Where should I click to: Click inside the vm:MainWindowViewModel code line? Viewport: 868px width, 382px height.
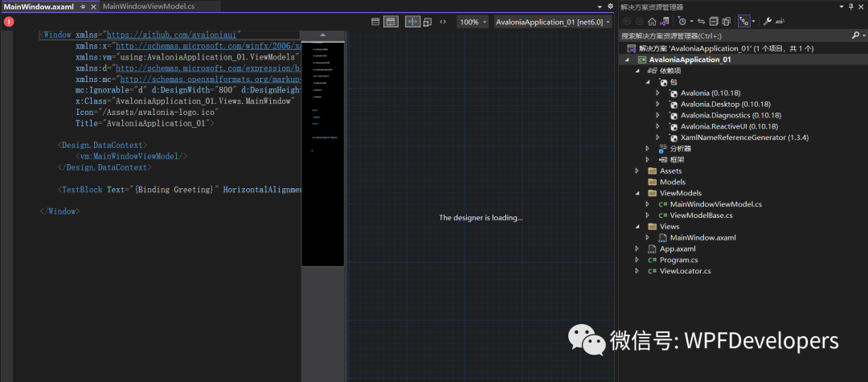coord(132,156)
